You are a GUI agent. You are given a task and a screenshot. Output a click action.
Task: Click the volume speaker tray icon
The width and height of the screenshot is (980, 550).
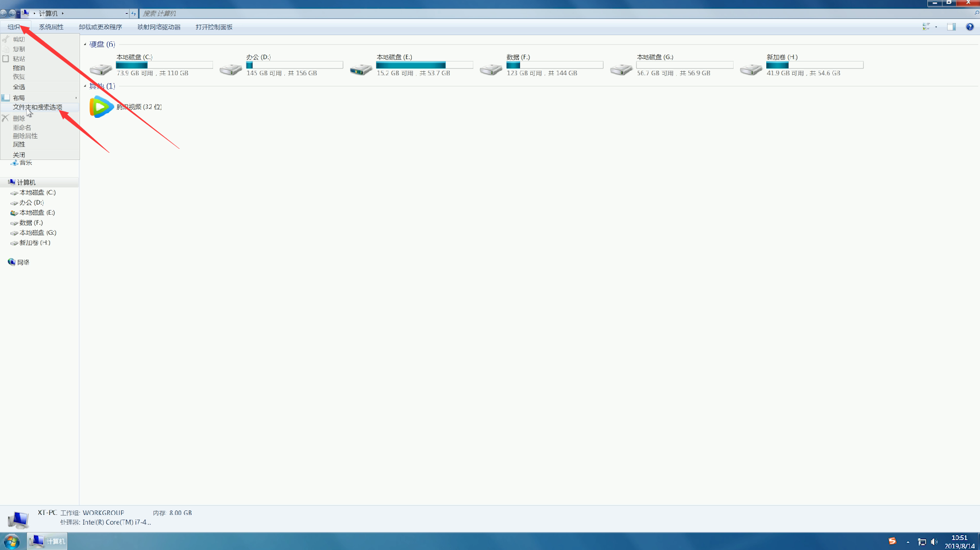coord(935,542)
